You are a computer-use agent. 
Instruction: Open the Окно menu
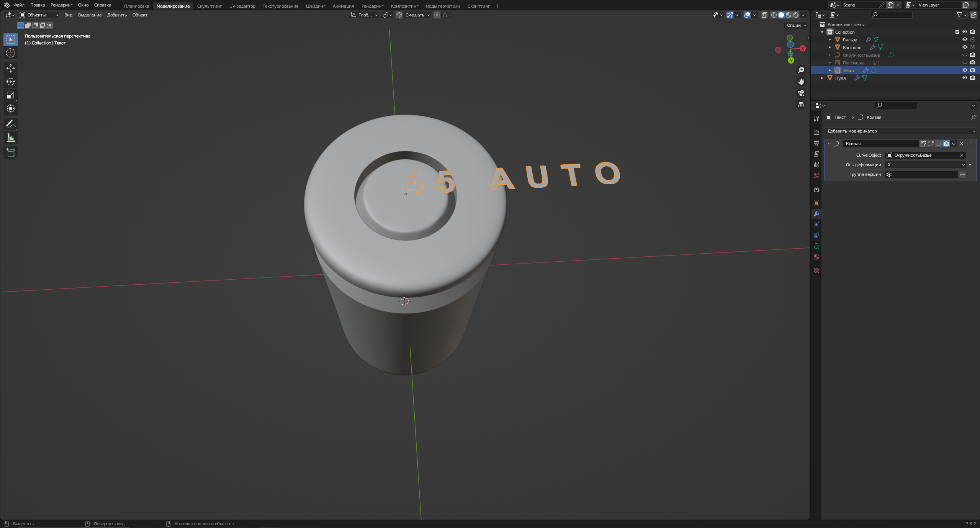coord(83,5)
